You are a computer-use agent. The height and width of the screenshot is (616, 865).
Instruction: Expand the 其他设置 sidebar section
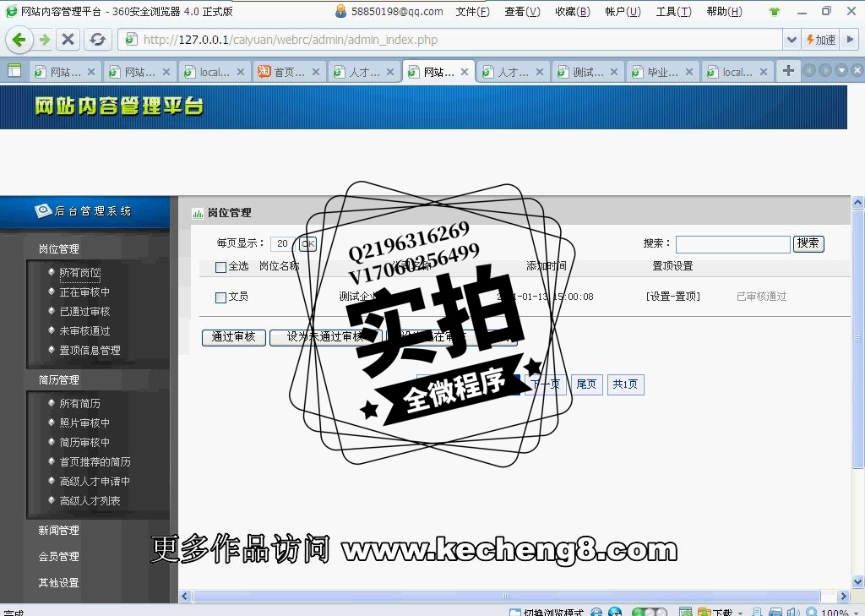point(58,582)
